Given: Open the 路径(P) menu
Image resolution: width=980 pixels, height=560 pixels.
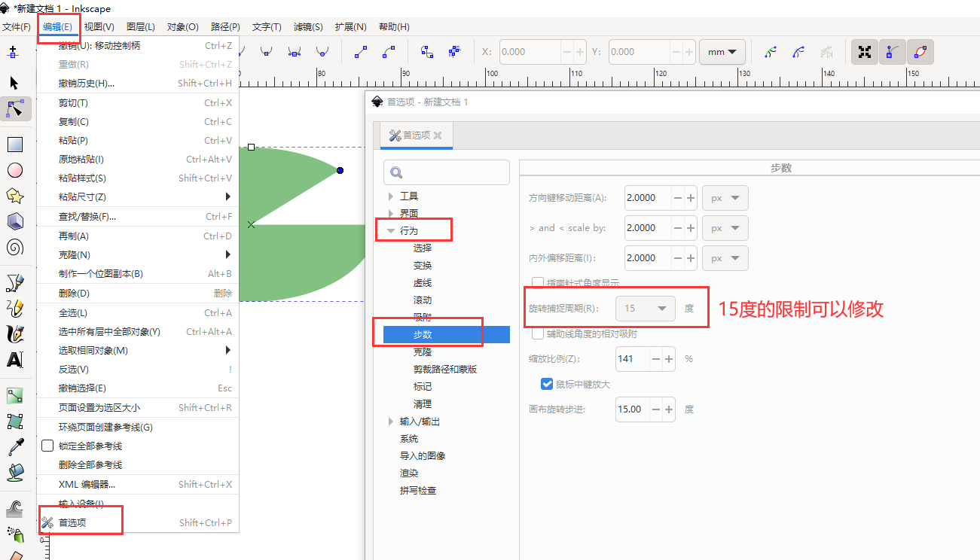Looking at the screenshot, I should [225, 27].
